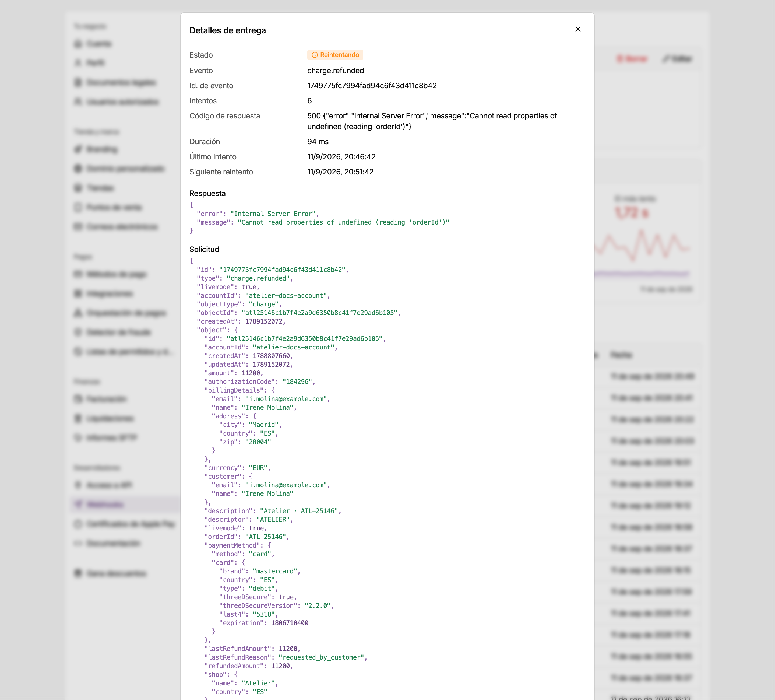Close the Detalles de entrega dialog

point(578,29)
